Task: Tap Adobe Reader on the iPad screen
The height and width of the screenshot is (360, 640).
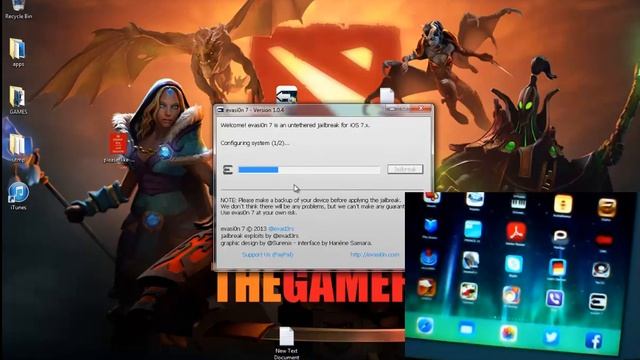Action: (x=516, y=231)
